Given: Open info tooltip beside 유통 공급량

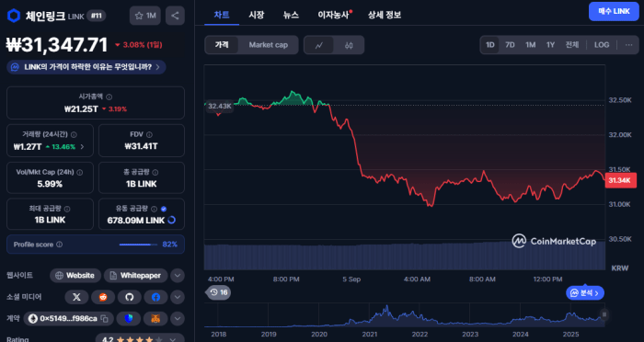Looking at the screenshot, I should pos(154,209).
